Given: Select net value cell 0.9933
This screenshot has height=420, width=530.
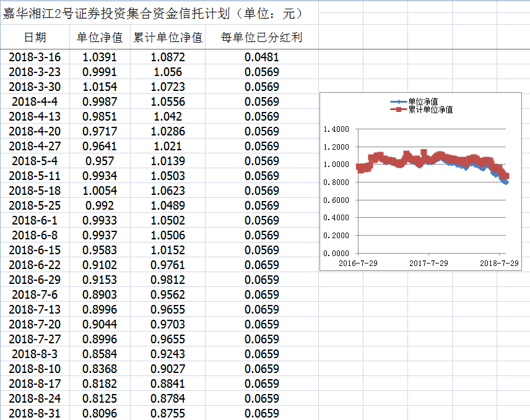Looking at the screenshot, I should (x=100, y=220).
